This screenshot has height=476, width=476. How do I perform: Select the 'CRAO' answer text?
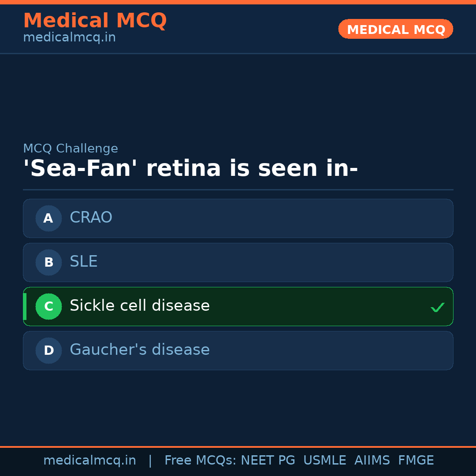[x=91, y=218]
